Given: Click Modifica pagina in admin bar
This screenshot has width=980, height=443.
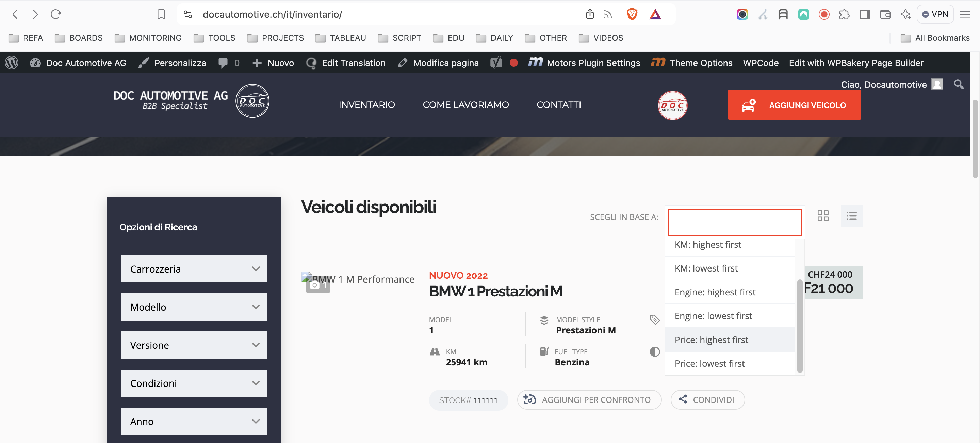Looking at the screenshot, I should (438, 63).
